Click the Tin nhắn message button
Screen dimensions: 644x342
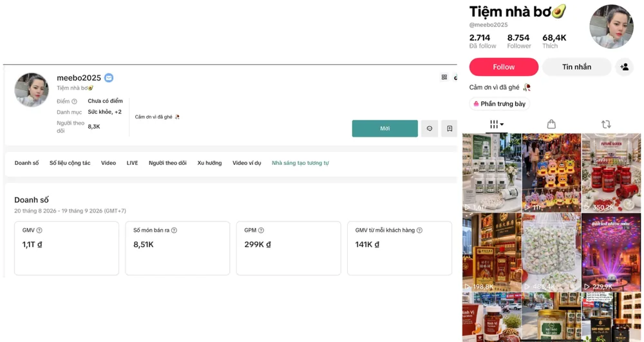(576, 67)
